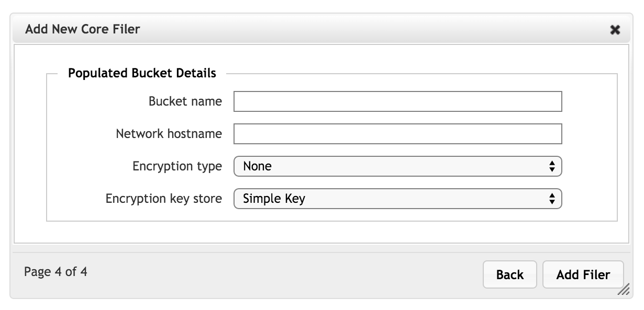
Task: Click empty title bar space beside the title
Action: point(367,29)
